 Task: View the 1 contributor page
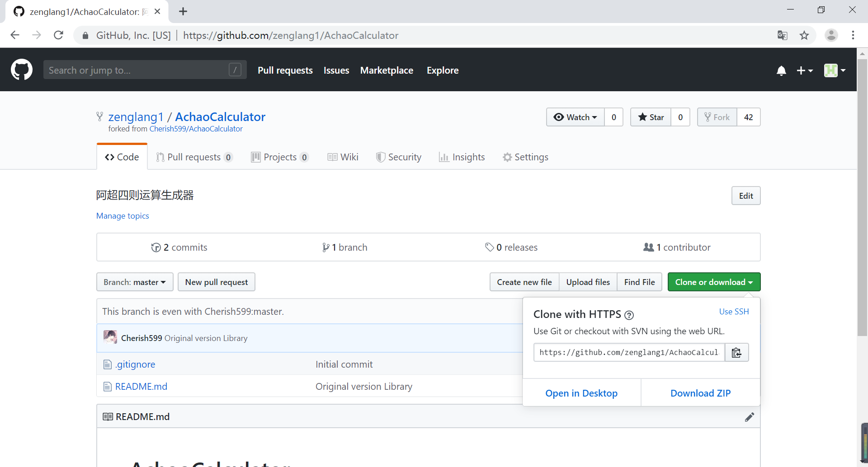(677, 248)
